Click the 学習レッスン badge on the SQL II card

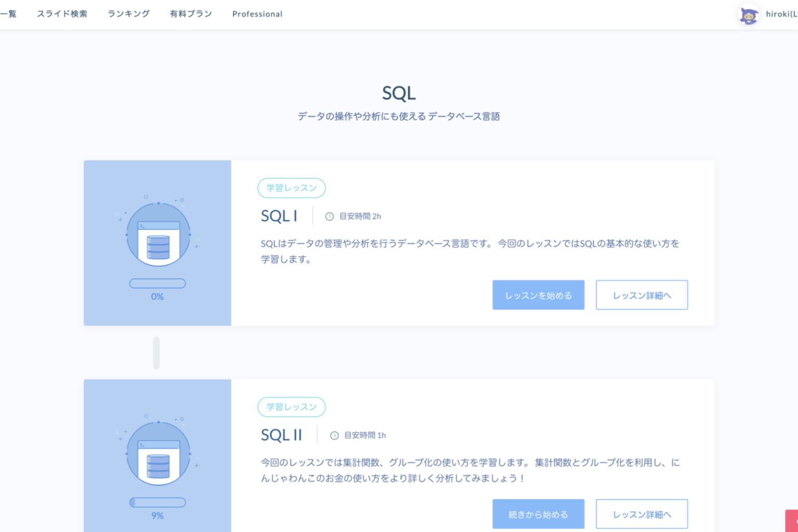point(291,407)
